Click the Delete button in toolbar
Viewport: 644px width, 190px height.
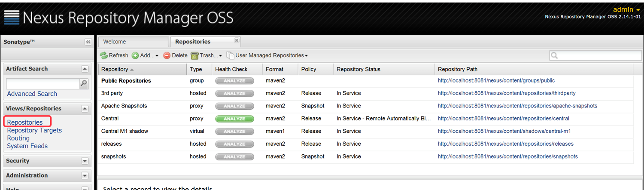(x=175, y=55)
